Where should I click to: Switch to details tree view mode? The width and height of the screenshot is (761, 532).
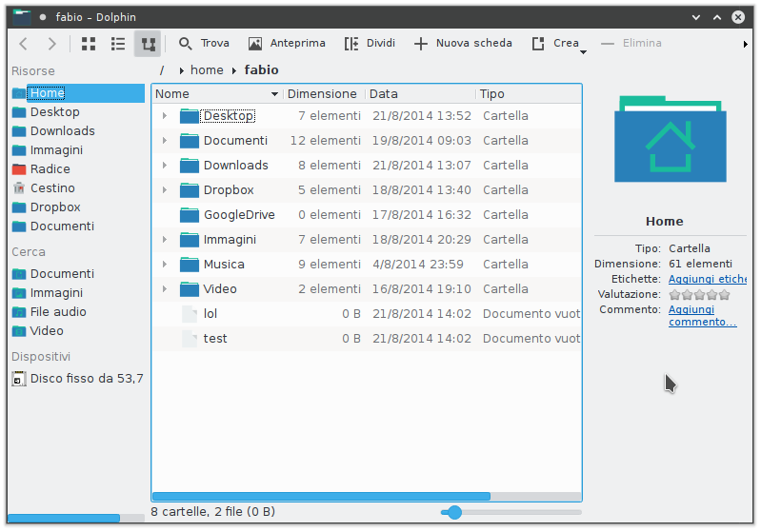tap(148, 44)
